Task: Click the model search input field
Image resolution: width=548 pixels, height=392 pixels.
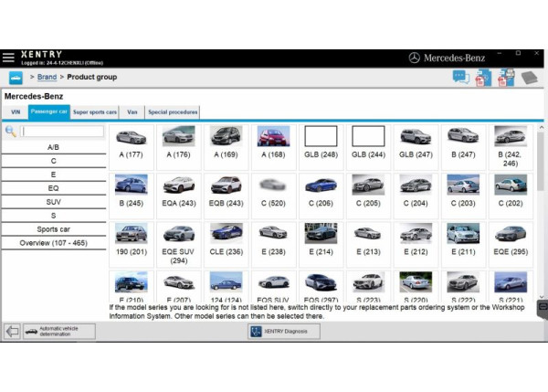Action: 62,132
